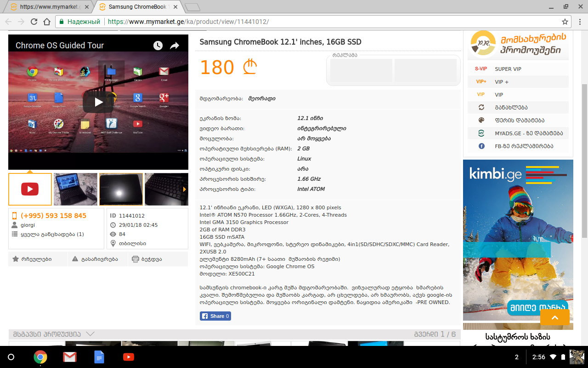Click the Facebook icon beside FB-ზე რეკლამირება

(481, 146)
